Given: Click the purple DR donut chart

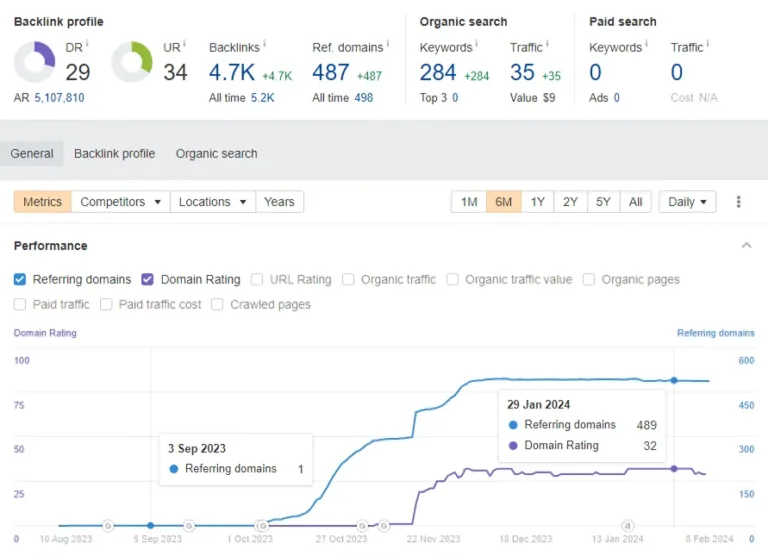Looking at the screenshot, I should tap(34, 62).
